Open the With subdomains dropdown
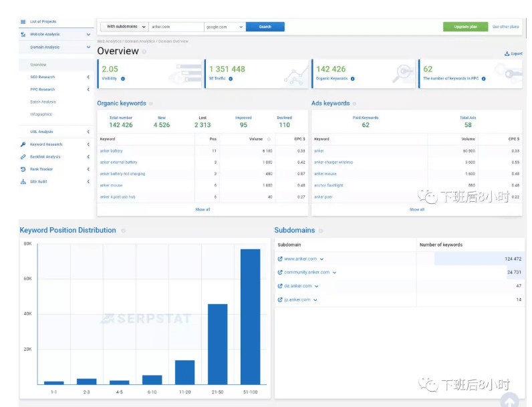 (x=124, y=27)
